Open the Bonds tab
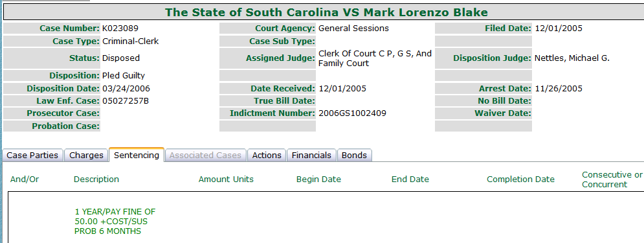This screenshot has width=644, height=243. pyautogui.click(x=355, y=155)
